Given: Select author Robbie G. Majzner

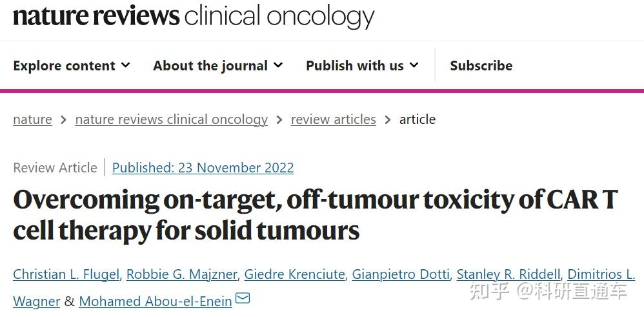Looking at the screenshot, I should pos(181,274).
